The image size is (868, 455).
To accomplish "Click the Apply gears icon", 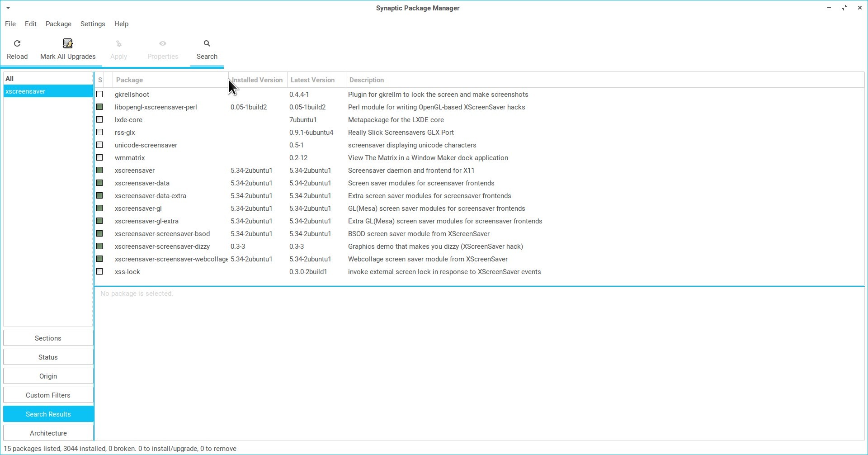I will pyautogui.click(x=119, y=44).
